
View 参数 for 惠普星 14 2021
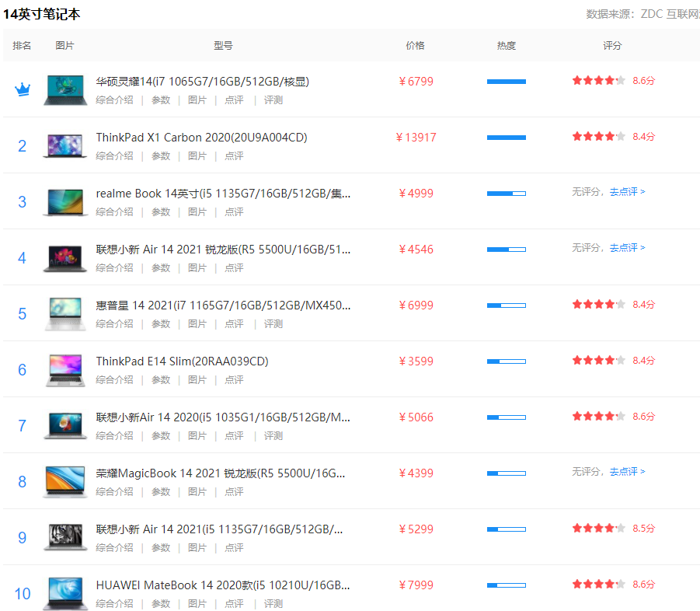pos(161,323)
